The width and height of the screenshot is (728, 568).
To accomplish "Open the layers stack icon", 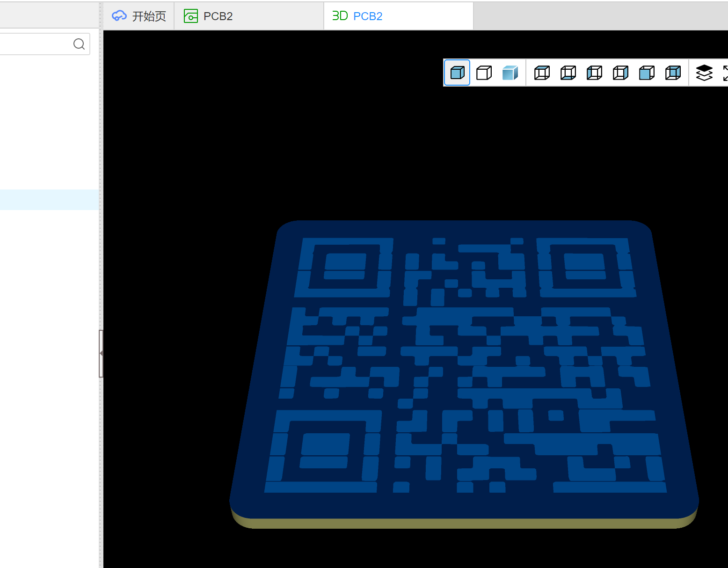I will [x=704, y=73].
